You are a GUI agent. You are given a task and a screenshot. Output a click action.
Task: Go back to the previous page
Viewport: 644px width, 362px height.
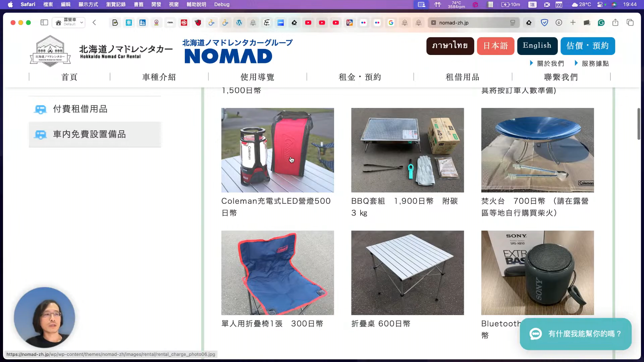click(x=94, y=22)
